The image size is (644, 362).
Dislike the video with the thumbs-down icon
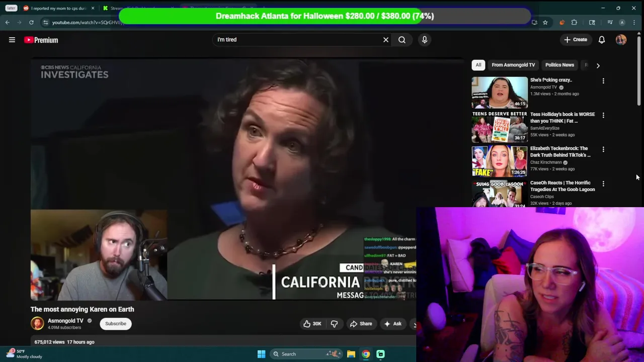(334, 324)
